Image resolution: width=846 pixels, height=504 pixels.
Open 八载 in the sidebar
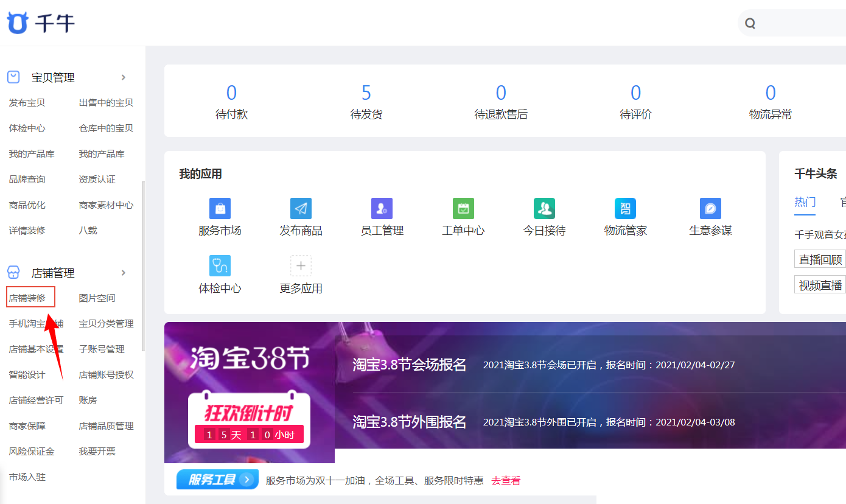88,231
